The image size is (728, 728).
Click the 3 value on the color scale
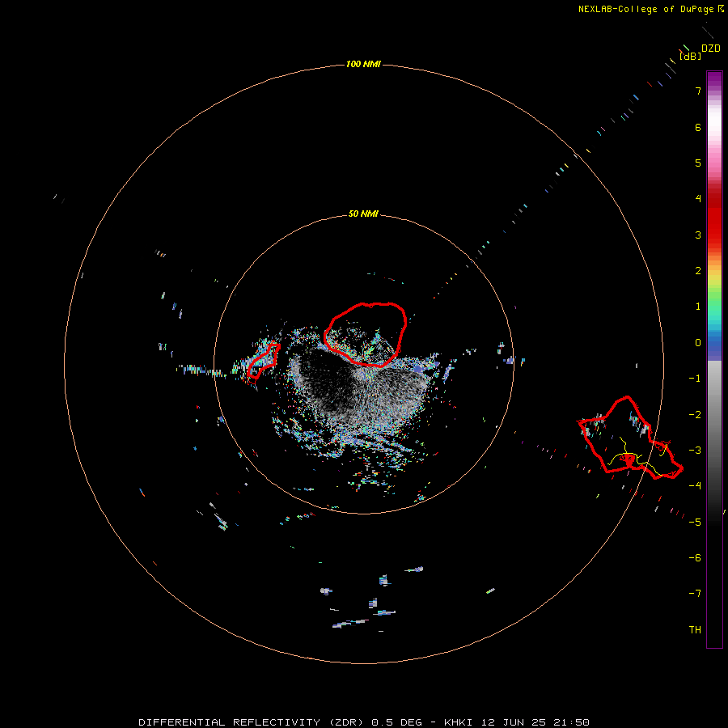pos(698,235)
